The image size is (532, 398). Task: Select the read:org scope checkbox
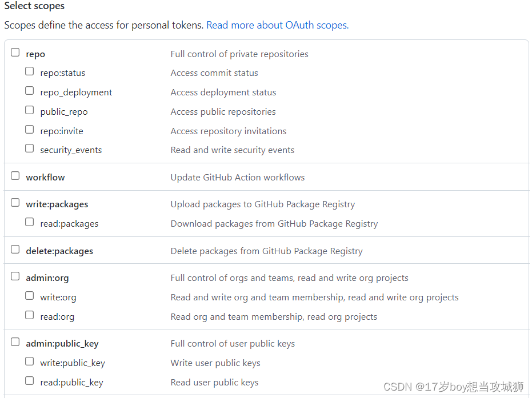[x=30, y=315]
